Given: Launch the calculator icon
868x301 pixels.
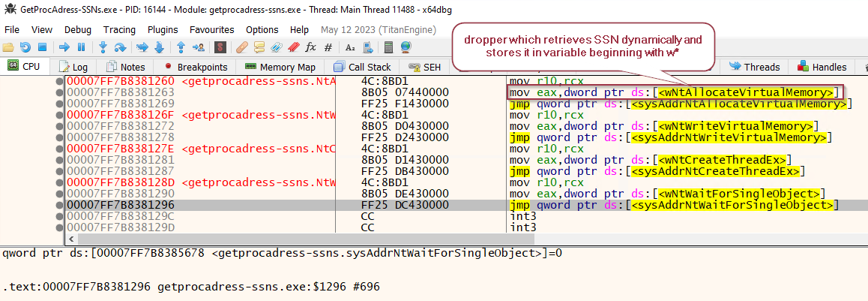Looking at the screenshot, I should click(388, 48).
